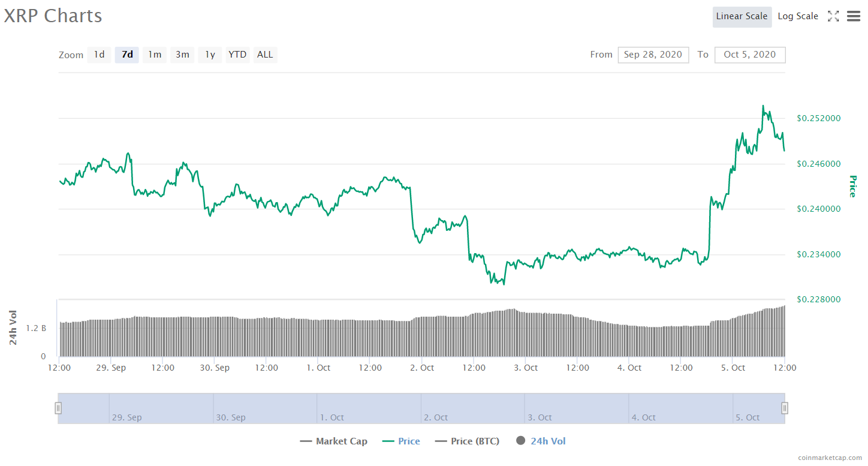Screen dimensions: 868x466
Task: Click the 2. Oct navigator label
Action: point(436,417)
